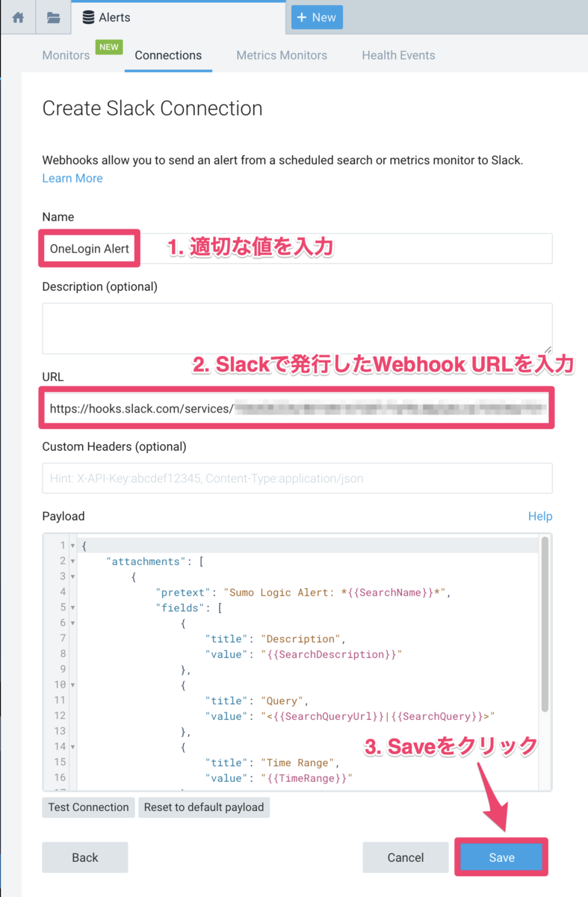
Task: Collapse fold arrow on payload line 3
Action: (x=72, y=576)
